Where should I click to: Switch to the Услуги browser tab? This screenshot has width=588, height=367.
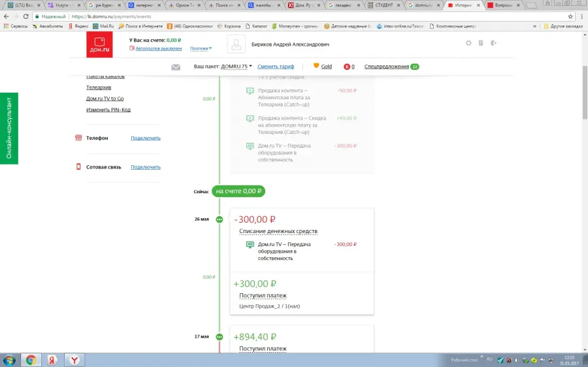click(63, 5)
